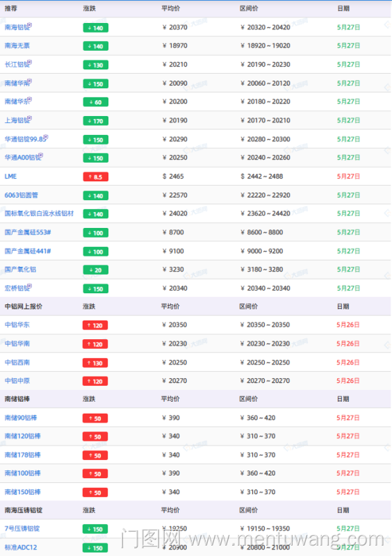This screenshot has height=556, width=392.
Task: Click the 南海压铸铝锭 section header
Action: (24, 510)
